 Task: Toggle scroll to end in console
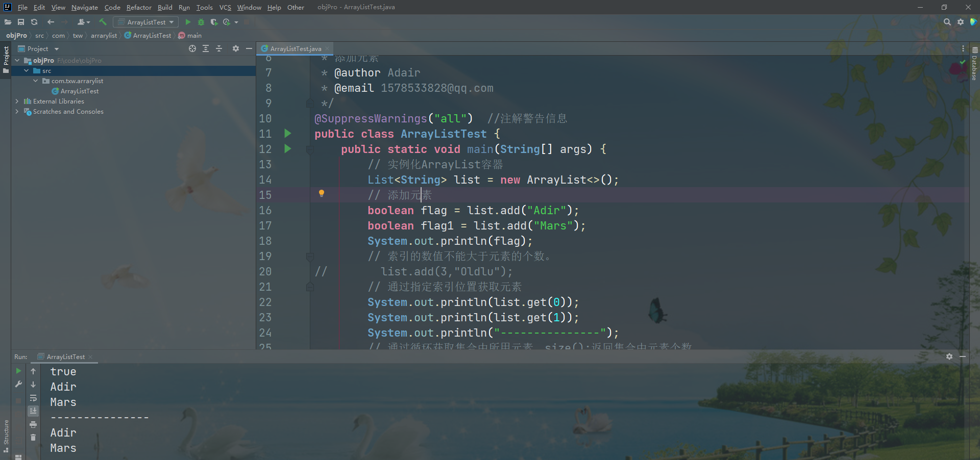tap(33, 411)
